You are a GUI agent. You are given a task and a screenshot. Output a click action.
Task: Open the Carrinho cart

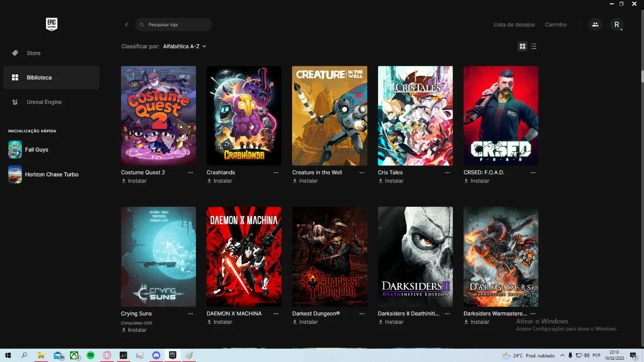556,24
